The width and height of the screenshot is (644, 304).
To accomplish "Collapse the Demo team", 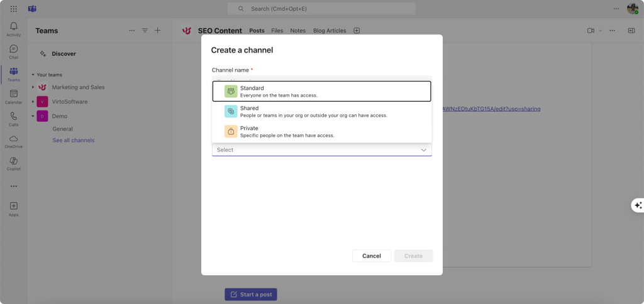I will [x=33, y=116].
